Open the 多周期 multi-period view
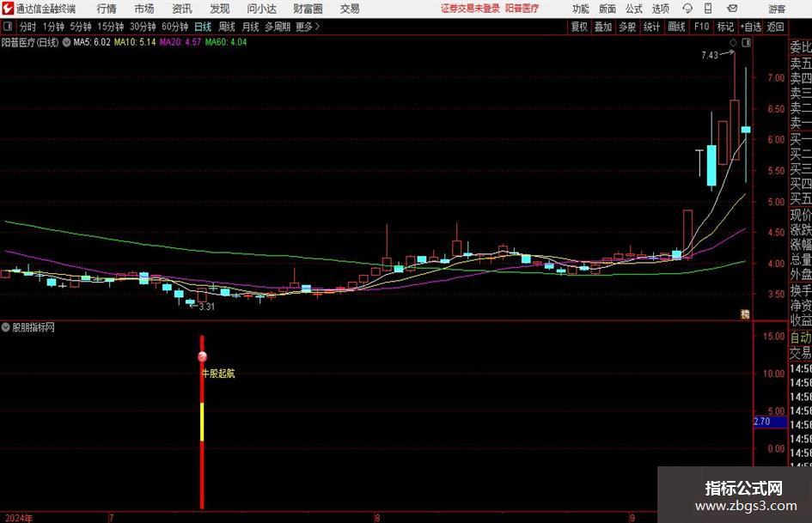Screen dimensions: 812x523 (x=277, y=27)
